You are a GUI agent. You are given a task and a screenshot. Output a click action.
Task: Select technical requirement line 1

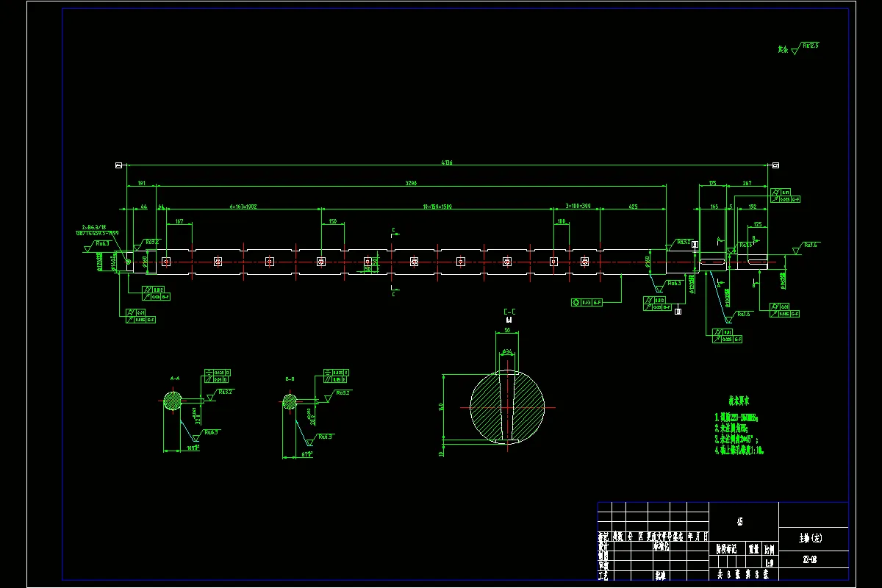[x=737, y=417]
